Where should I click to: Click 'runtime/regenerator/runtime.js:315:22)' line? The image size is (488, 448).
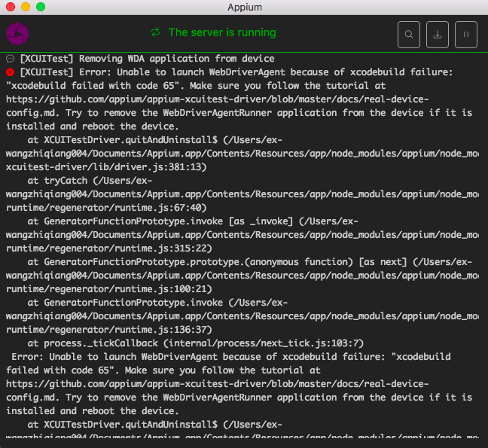[x=109, y=248]
